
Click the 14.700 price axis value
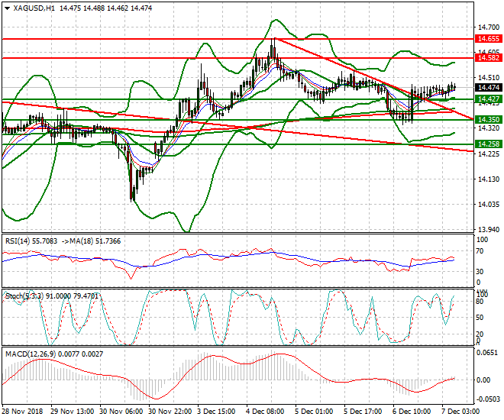[x=489, y=27]
